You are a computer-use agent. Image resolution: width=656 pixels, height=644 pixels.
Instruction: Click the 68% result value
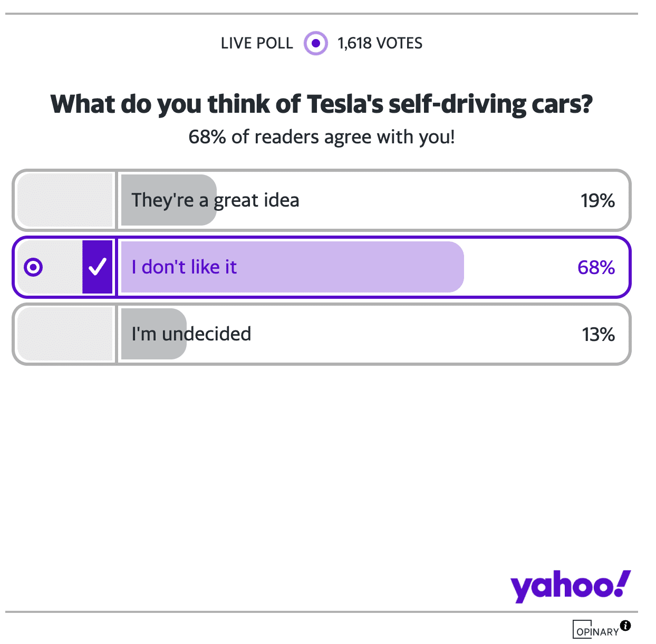(596, 268)
